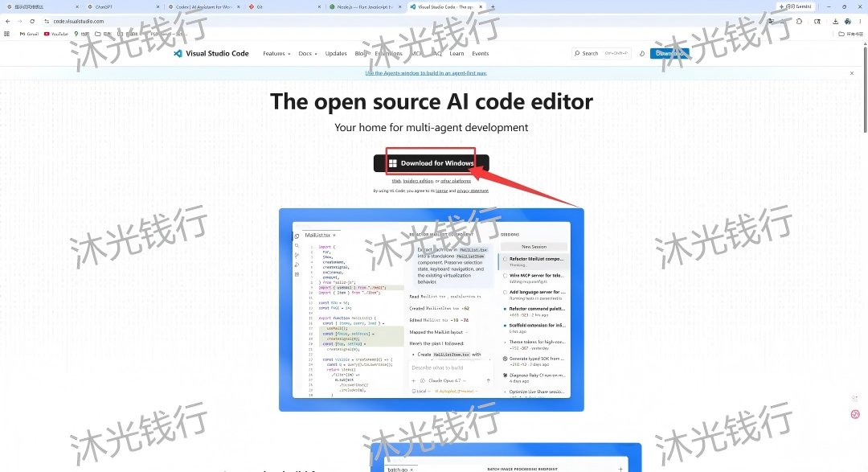Open the Insiders edition link
Viewport: 868px width, 472px height.
pos(418,181)
